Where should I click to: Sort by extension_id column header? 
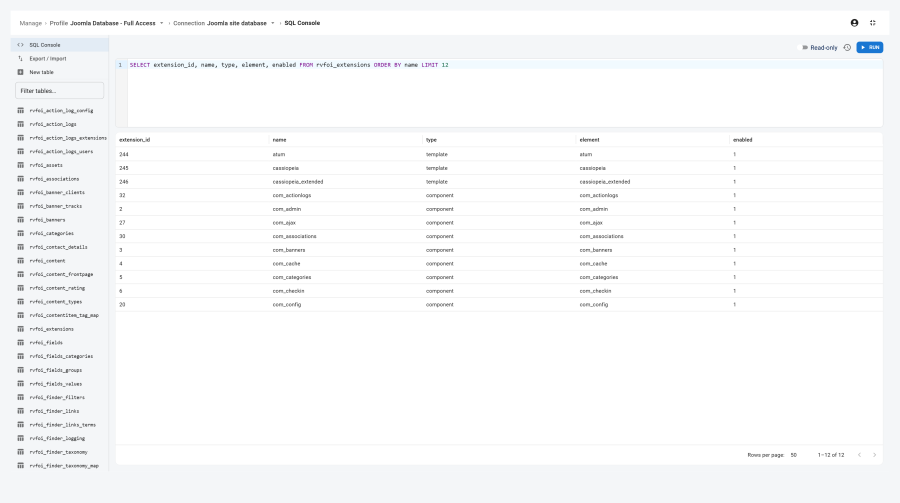[134, 140]
